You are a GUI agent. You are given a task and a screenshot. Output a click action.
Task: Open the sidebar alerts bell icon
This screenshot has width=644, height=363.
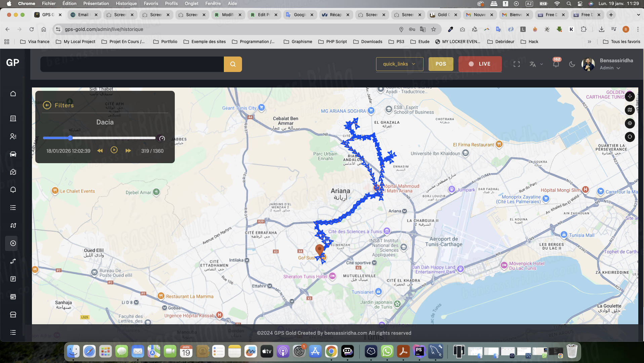pos(13,190)
